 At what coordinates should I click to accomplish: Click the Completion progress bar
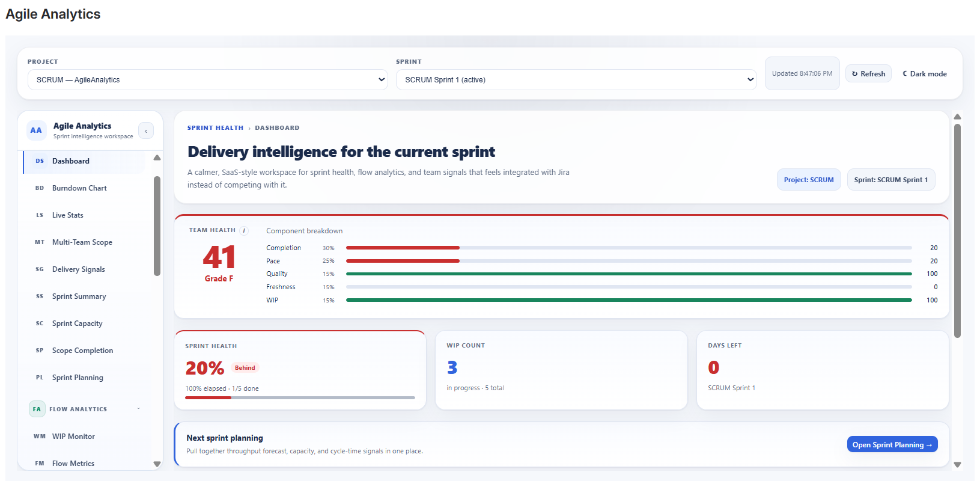(x=629, y=248)
